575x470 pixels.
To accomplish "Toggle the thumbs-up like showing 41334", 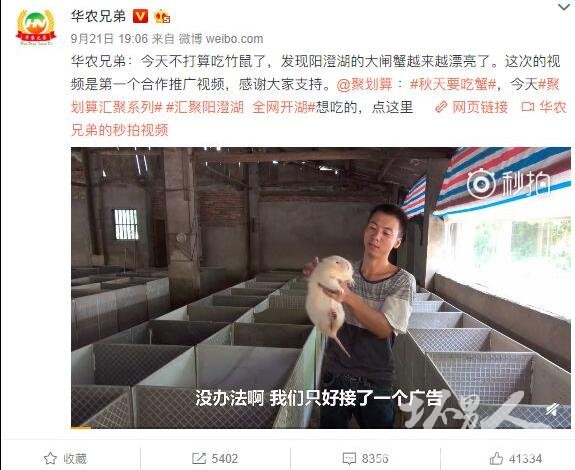I will tap(516, 458).
